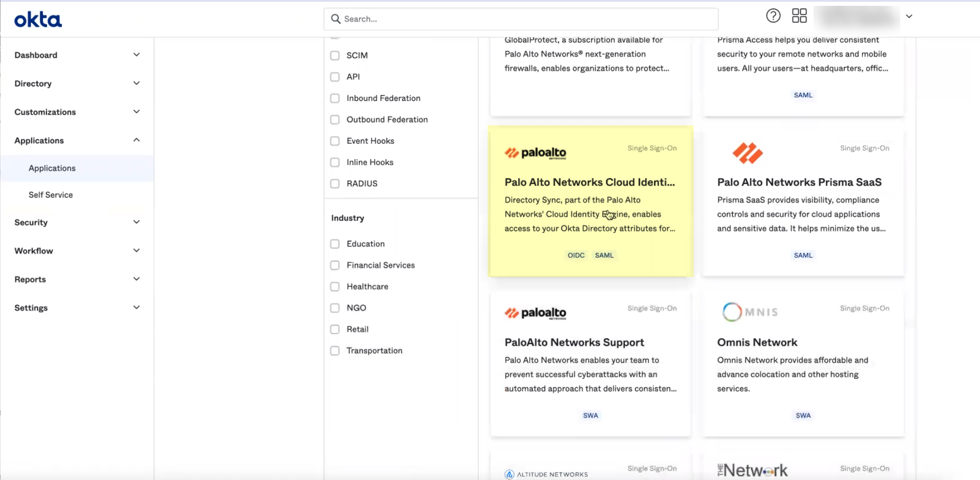
Task: Check the API checkbox
Action: [334, 77]
